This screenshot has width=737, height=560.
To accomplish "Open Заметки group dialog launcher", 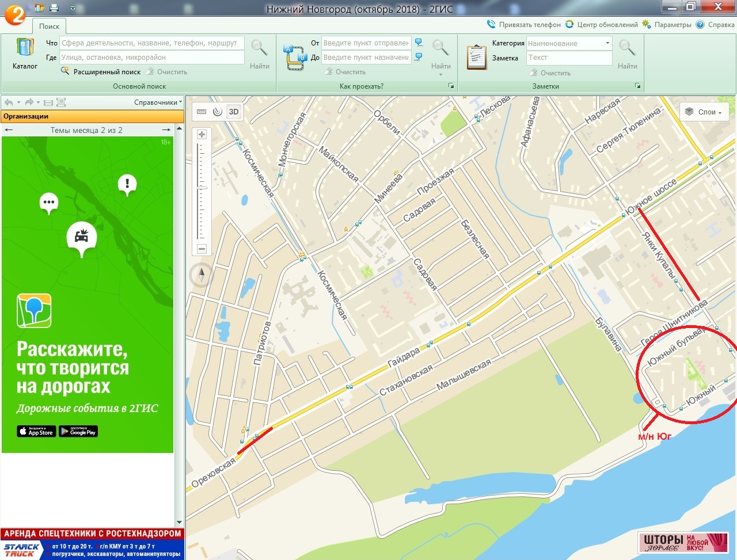I will tap(637, 86).
